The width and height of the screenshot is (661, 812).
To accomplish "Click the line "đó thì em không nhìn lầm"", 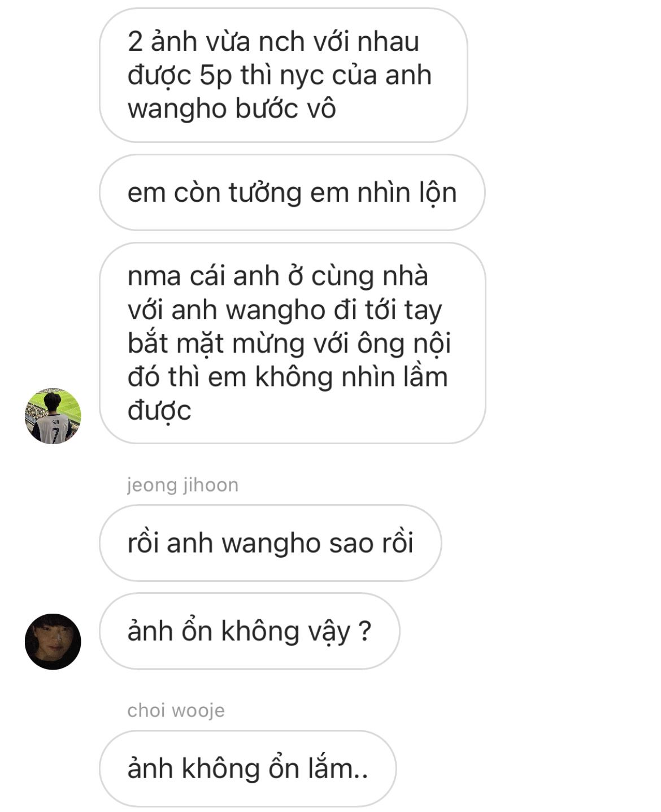I will tap(288, 377).
